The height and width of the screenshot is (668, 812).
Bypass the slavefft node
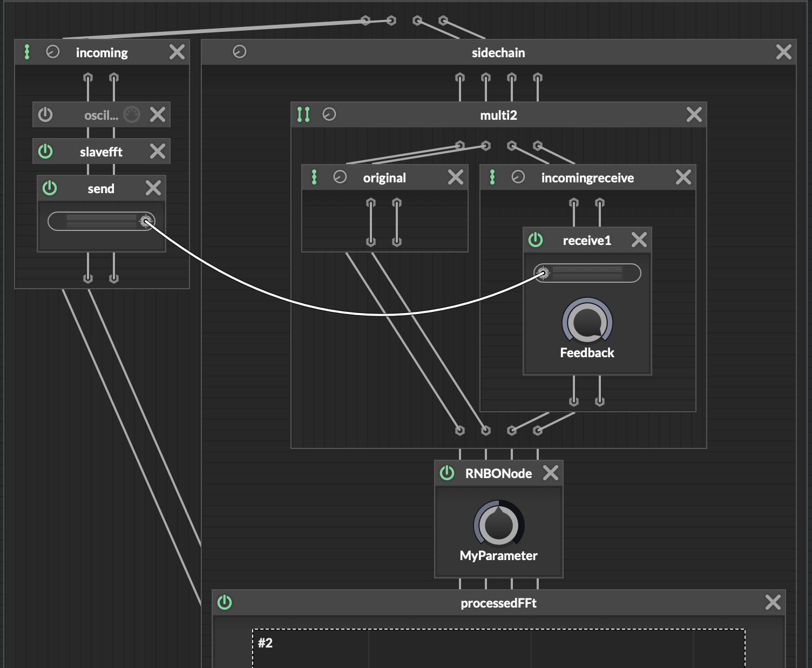click(x=45, y=151)
